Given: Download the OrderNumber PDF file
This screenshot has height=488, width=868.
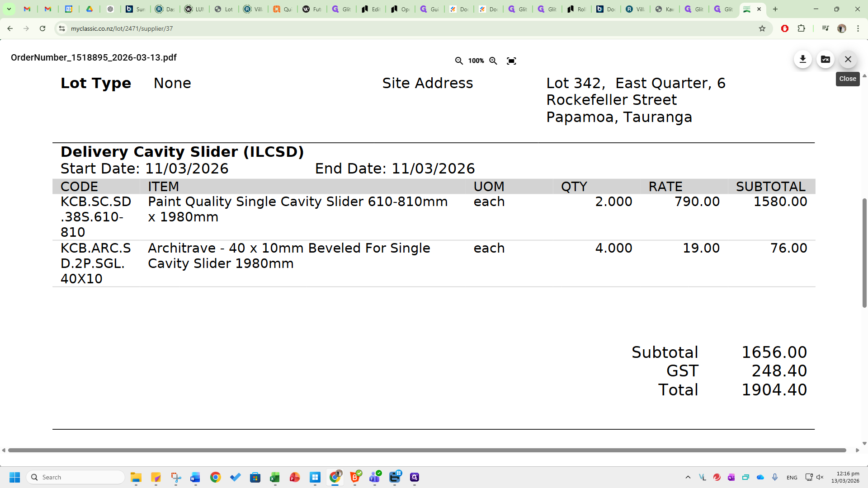Looking at the screenshot, I should [802, 59].
